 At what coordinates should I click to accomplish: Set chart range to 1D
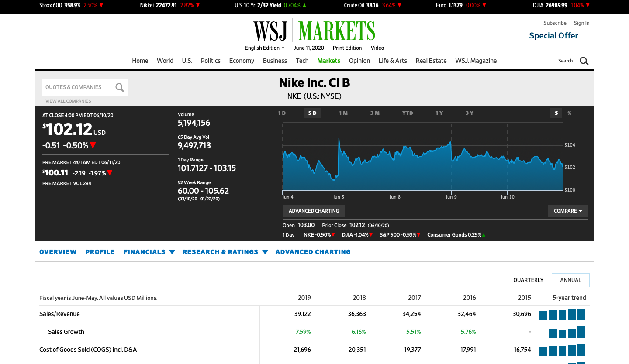tap(282, 113)
